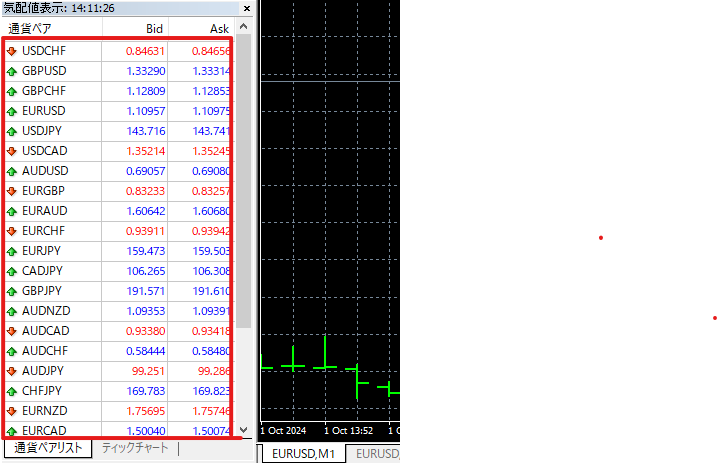Click the Market Watch vertical scrollbar thumb
The image size is (718, 463).
click(x=244, y=181)
